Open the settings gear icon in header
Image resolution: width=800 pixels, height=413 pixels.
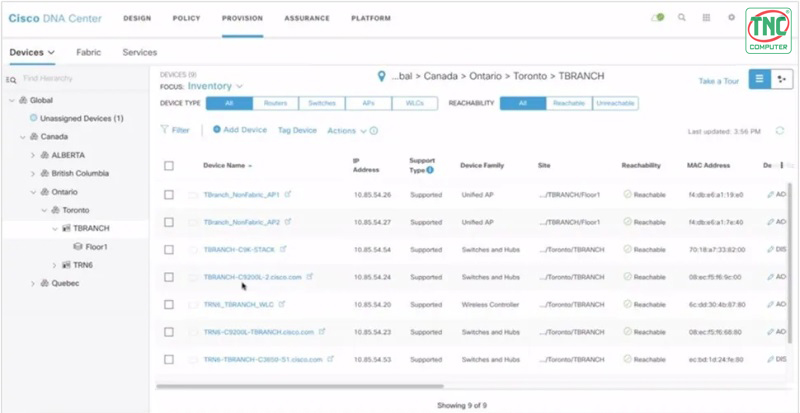(x=731, y=17)
